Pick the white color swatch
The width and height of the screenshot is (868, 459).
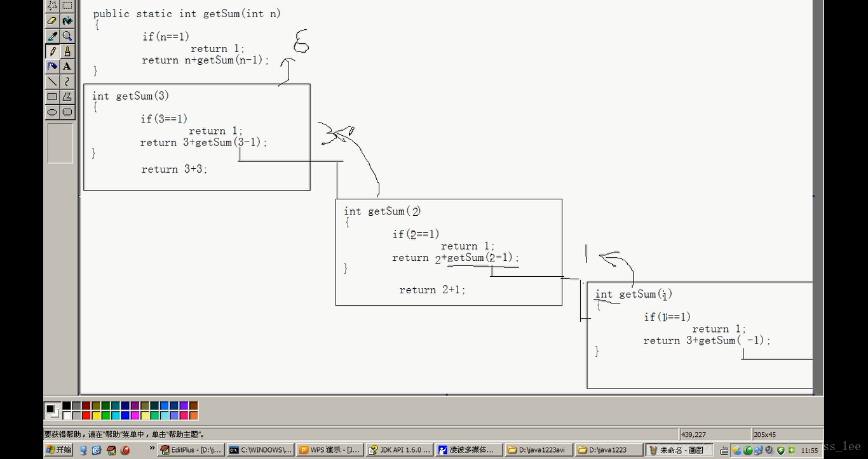[x=67, y=415]
